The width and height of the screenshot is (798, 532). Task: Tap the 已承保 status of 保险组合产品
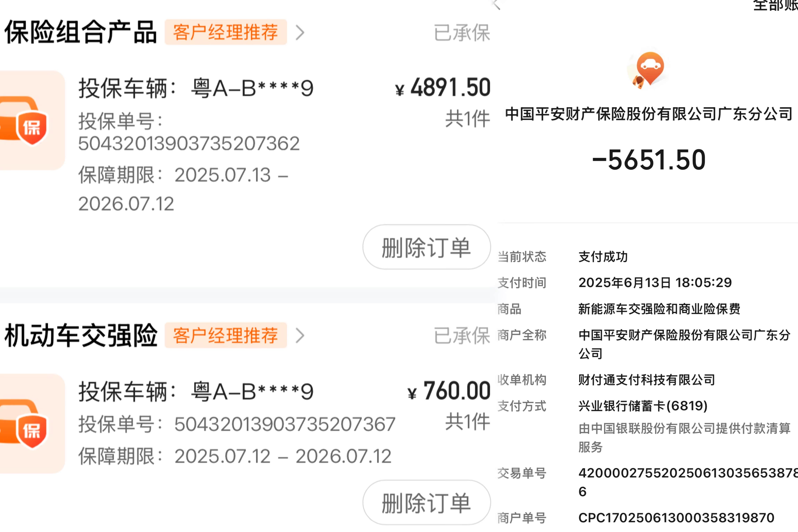pos(462,33)
